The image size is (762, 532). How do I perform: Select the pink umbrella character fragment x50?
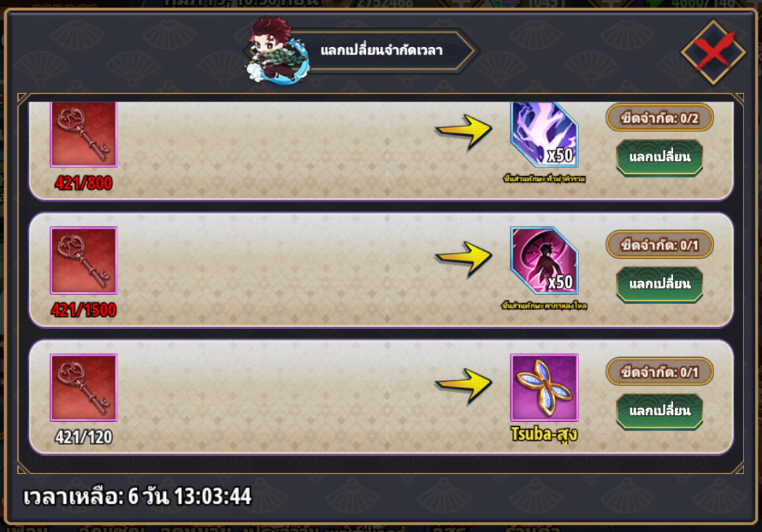(x=544, y=260)
